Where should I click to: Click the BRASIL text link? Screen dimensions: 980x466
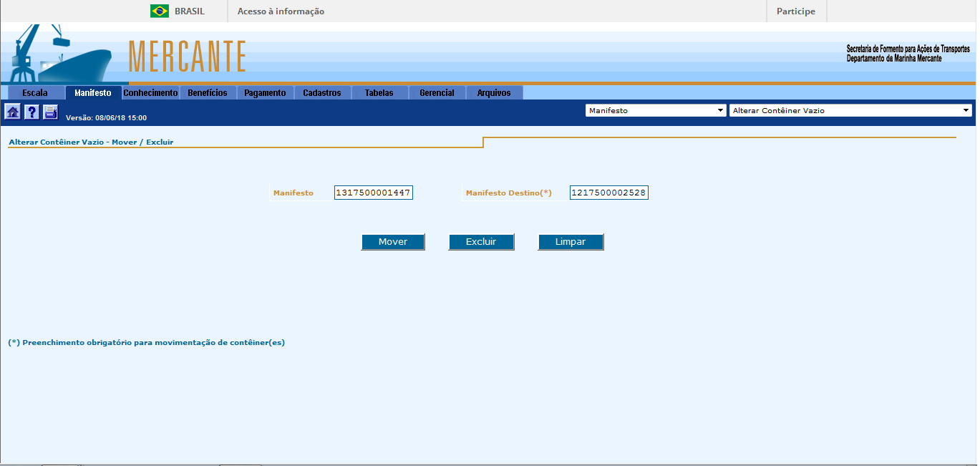click(x=190, y=11)
